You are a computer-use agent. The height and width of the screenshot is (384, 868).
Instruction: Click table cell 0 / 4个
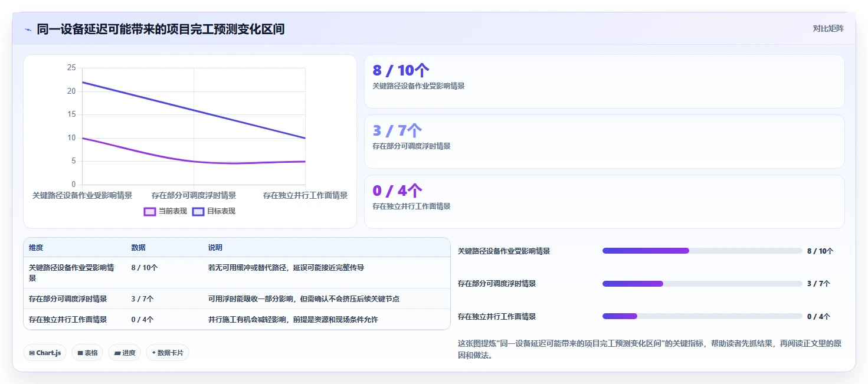click(142, 320)
